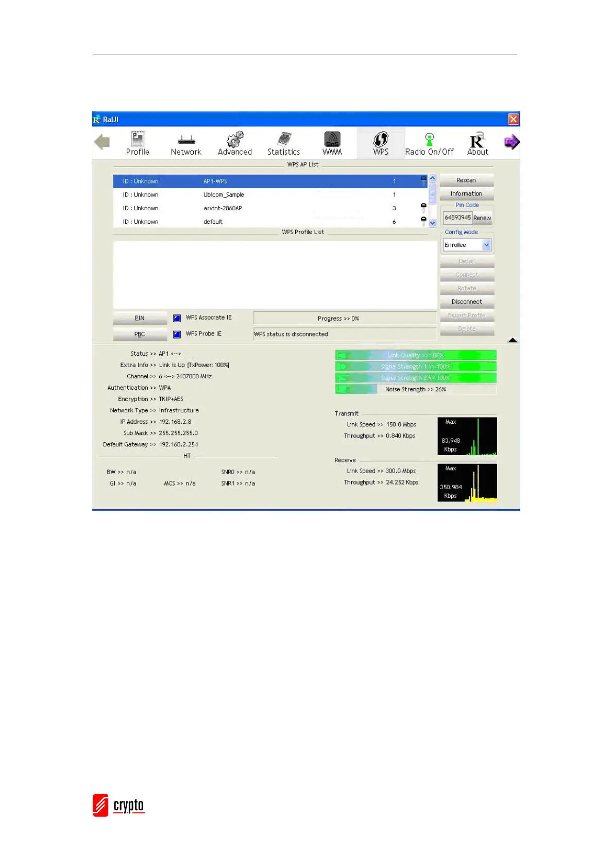Click the Detail button

[x=467, y=261]
